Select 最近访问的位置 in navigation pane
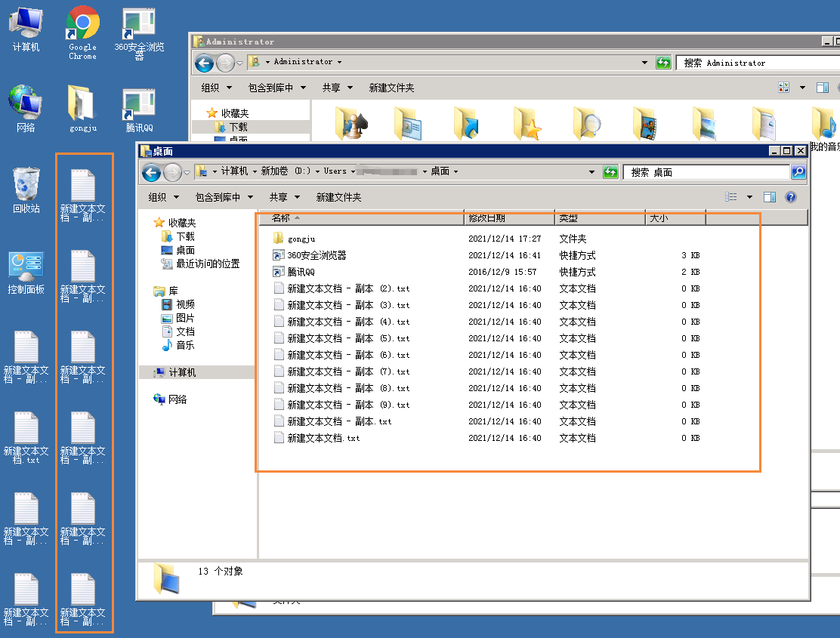This screenshot has width=840, height=638. (x=208, y=264)
